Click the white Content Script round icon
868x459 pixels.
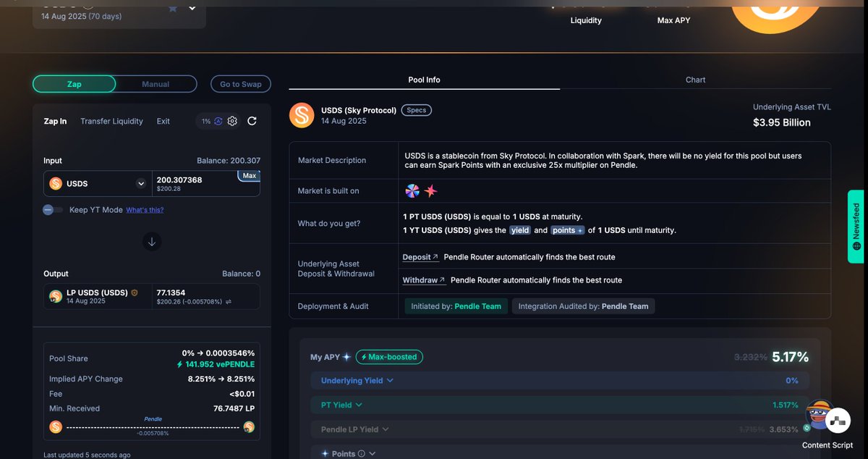pyautogui.click(x=838, y=421)
